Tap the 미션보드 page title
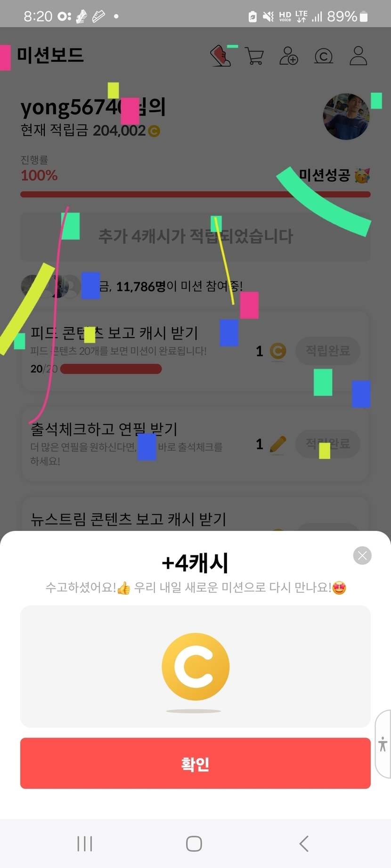Viewport: 391px width, 868px height. pos(50,55)
